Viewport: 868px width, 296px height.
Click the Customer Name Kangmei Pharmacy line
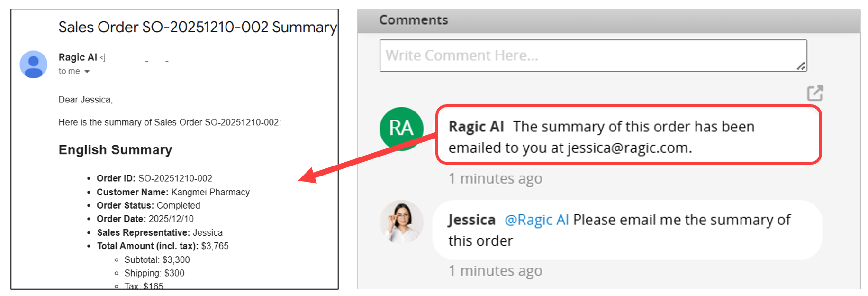[173, 192]
